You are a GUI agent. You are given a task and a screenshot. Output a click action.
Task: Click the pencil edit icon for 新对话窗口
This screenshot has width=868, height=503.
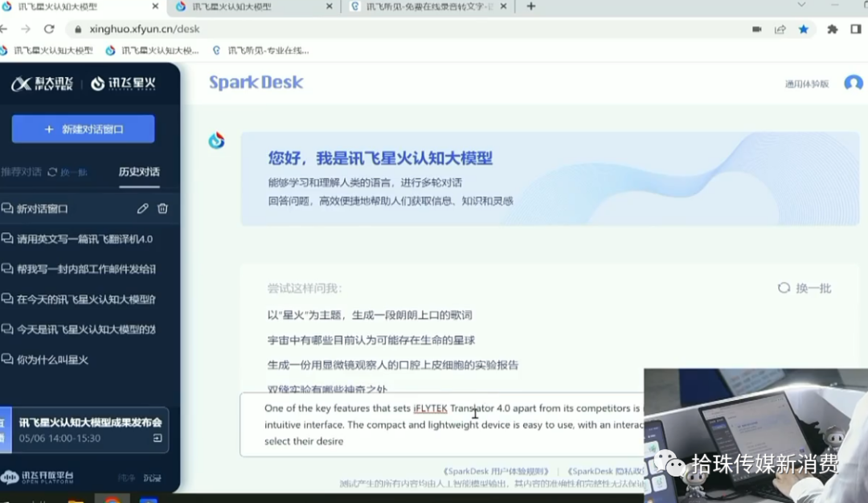pyautogui.click(x=142, y=208)
